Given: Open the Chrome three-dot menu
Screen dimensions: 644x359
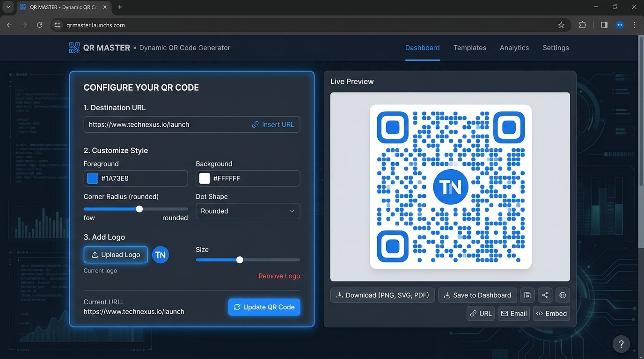Looking at the screenshot, I should [x=635, y=25].
